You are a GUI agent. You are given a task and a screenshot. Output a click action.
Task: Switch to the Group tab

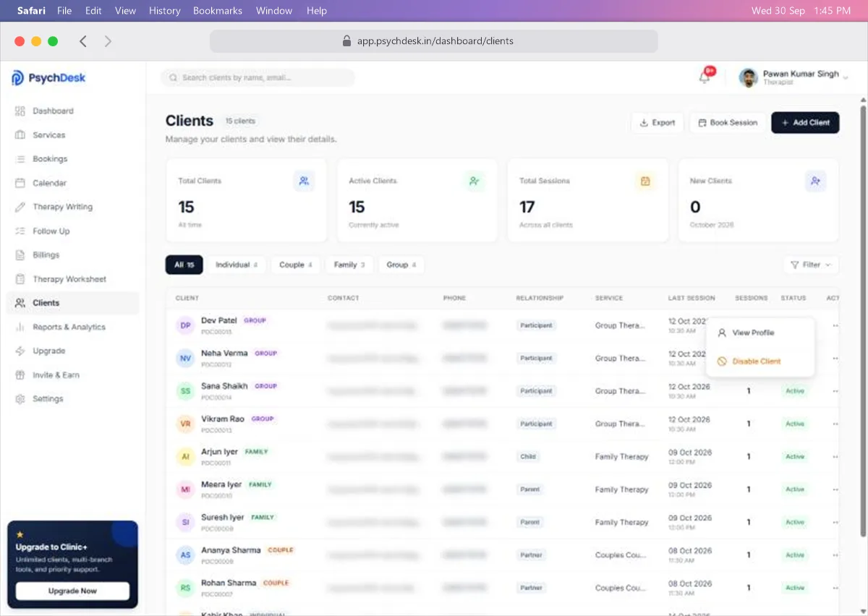(401, 265)
